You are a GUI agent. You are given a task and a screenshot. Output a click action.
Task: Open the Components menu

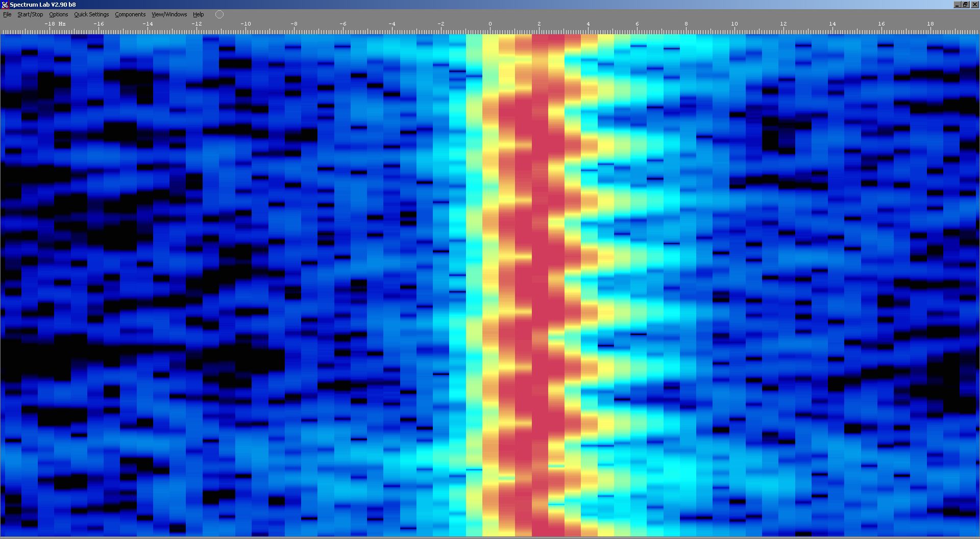(x=130, y=14)
